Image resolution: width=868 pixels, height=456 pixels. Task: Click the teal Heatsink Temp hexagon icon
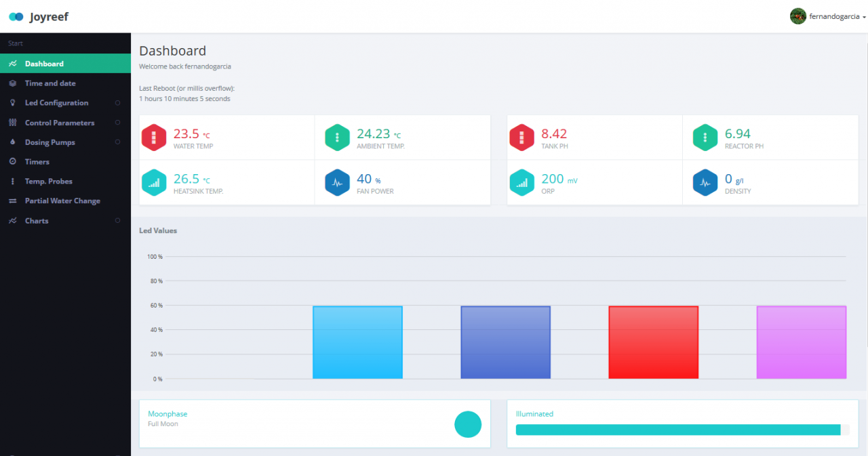pos(154,182)
